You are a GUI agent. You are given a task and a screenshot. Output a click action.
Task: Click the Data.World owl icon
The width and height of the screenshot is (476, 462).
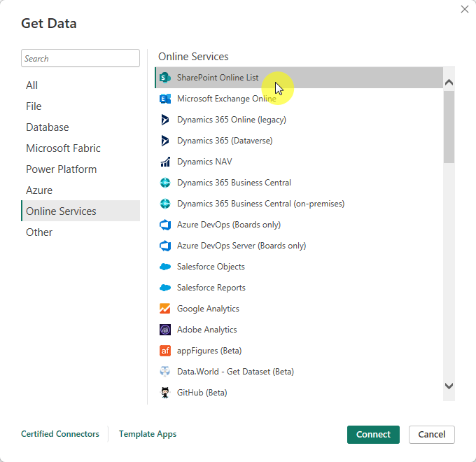tap(165, 372)
